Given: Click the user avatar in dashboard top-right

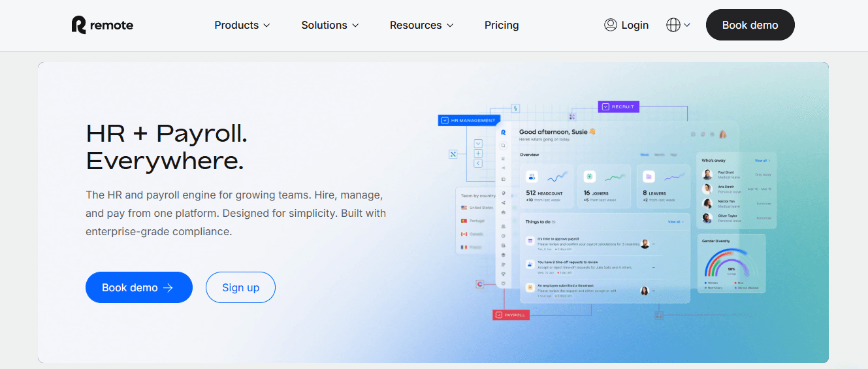Looking at the screenshot, I should (x=723, y=134).
